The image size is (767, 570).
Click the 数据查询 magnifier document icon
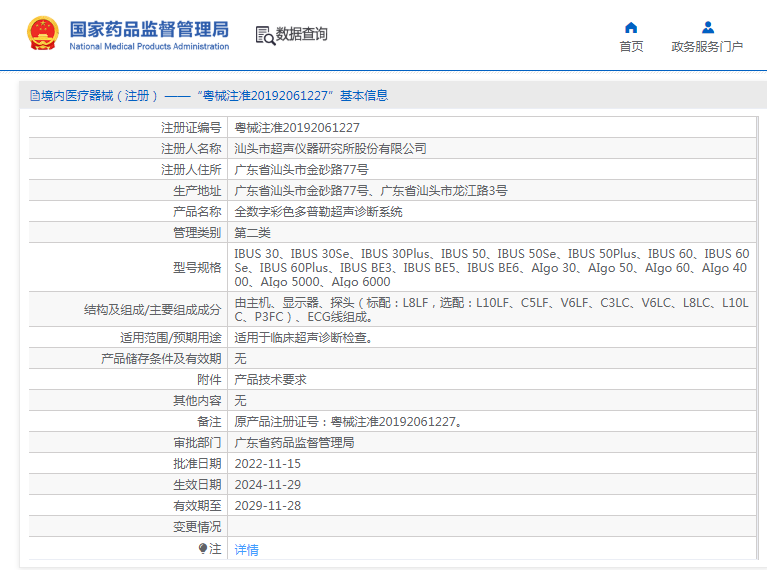point(264,35)
